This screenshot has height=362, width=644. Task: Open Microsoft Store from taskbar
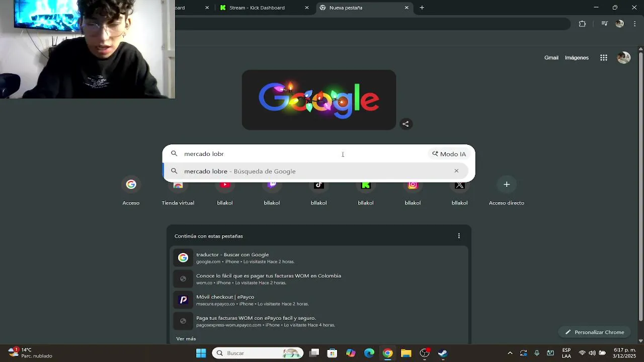coord(332,353)
